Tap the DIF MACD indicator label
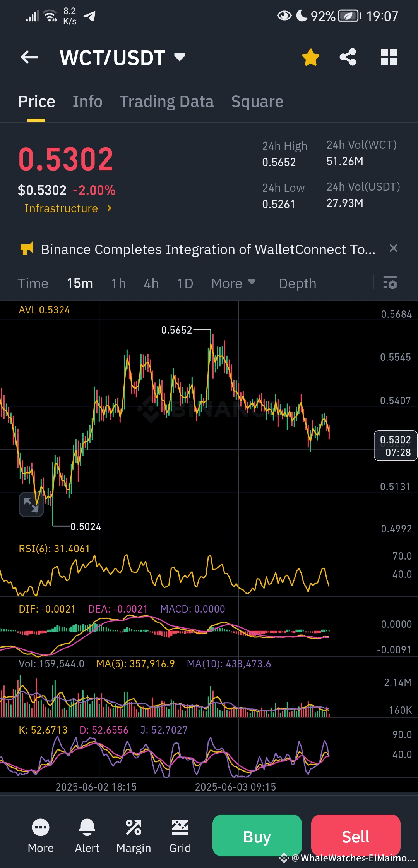 47,609
